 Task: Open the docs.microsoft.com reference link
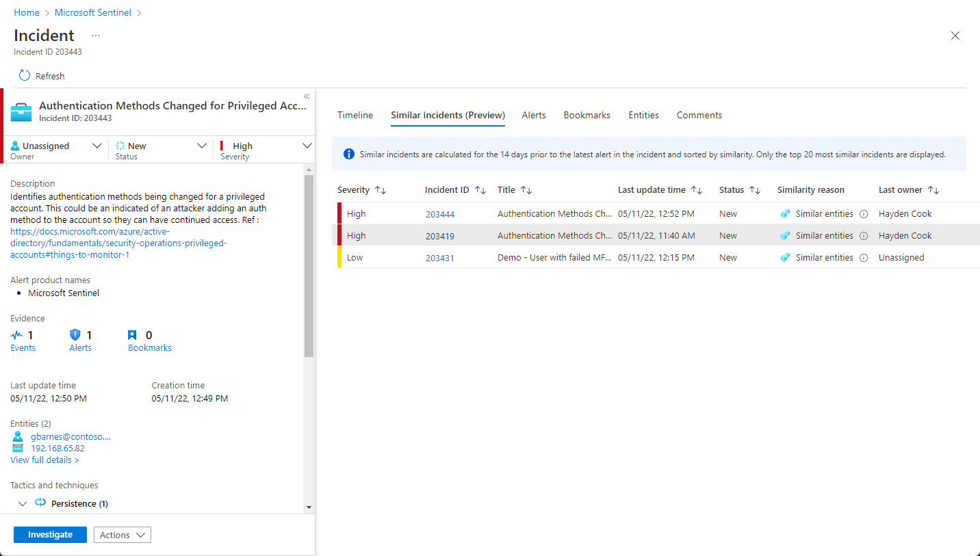[118, 243]
